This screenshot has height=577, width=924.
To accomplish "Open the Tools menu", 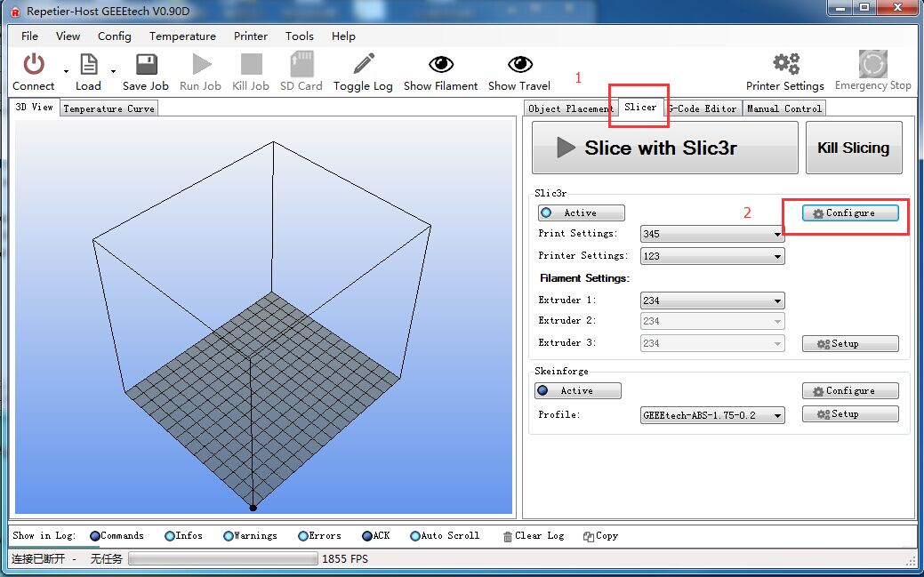I will point(300,36).
